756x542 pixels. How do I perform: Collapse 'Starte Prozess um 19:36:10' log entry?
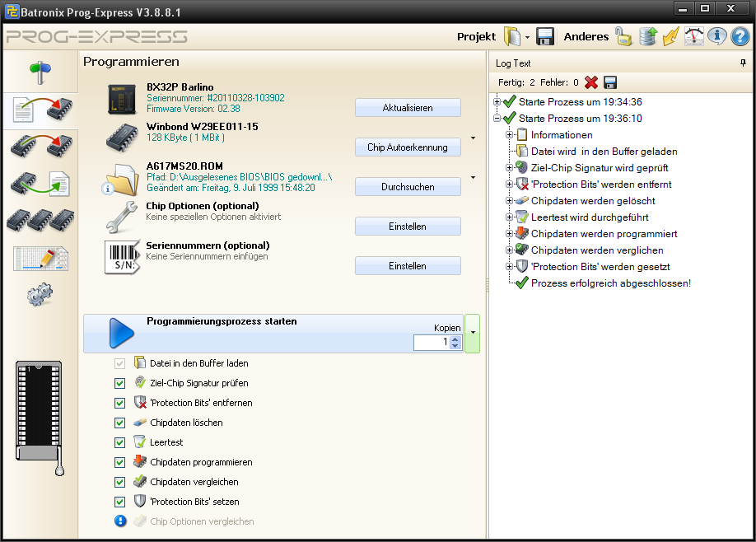[497, 118]
